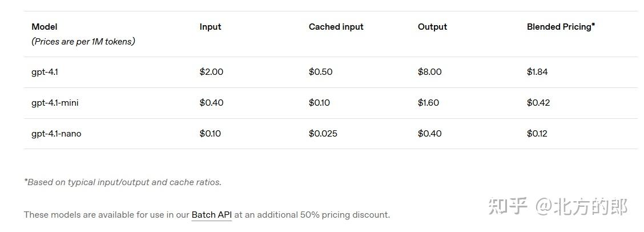
Task: Click the Batch API link
Action: coord(211,215)
